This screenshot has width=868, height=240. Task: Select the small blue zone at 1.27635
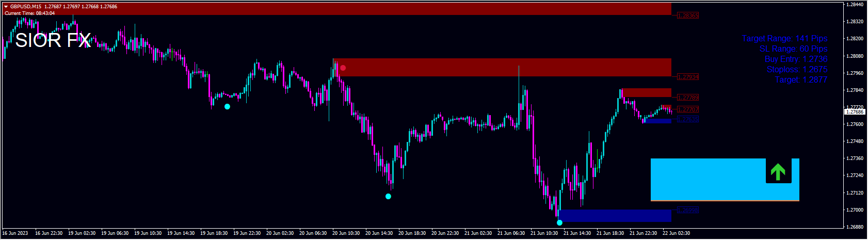(x=657, y=121)
